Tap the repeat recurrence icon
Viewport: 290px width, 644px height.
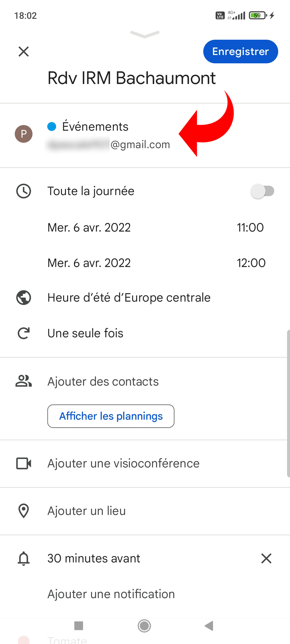[x=24, y=333]
